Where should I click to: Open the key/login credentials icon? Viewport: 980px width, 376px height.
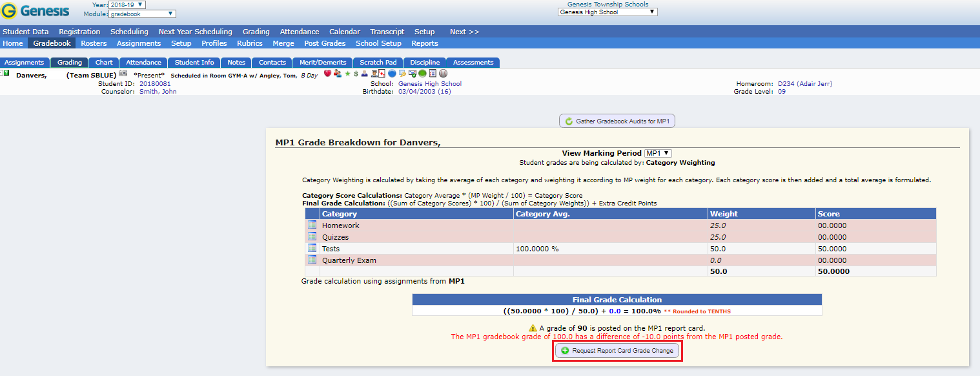pos(402,73)
